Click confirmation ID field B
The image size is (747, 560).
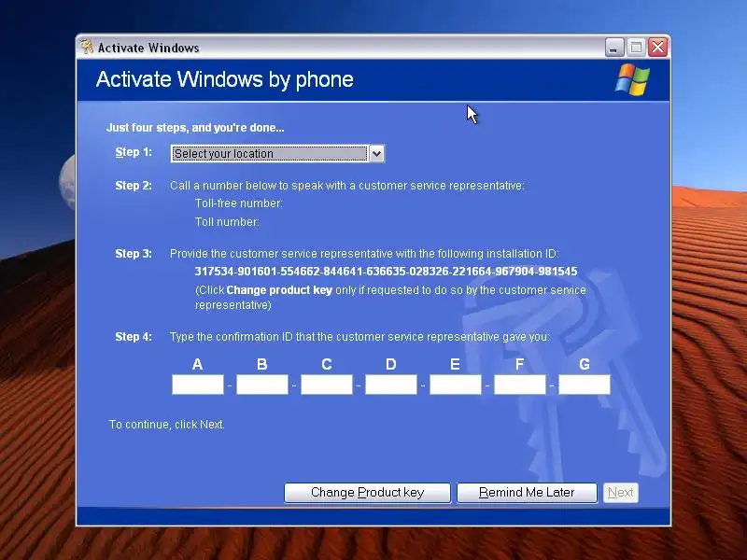(262, 385)
